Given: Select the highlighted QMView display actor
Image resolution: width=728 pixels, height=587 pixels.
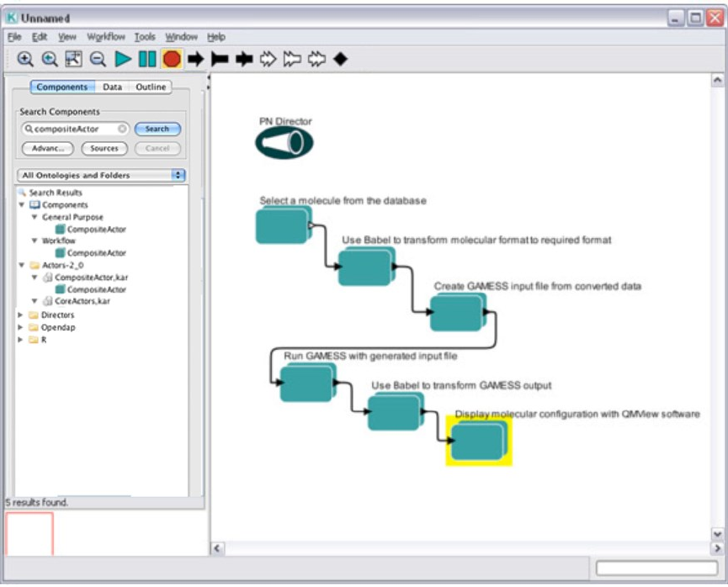Looking at the screenshot, I should tap(479, 441).
